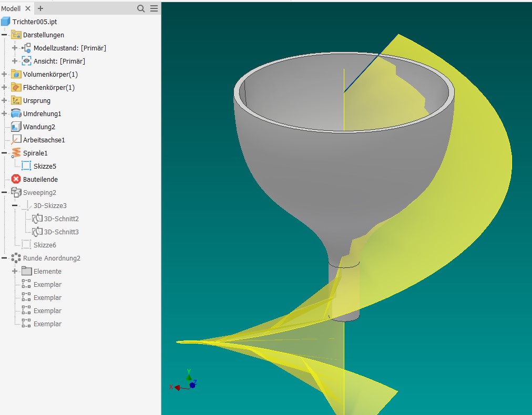Click the red Bauteilende end-of-part marker icon
Viewport: 532px width, 415px height.
coord(16,179)
